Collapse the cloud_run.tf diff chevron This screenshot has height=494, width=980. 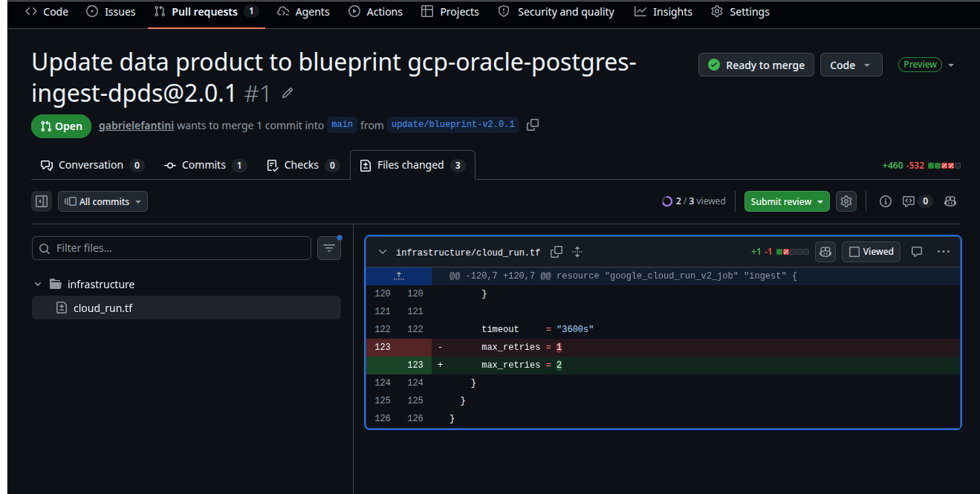tap(383, 252)
